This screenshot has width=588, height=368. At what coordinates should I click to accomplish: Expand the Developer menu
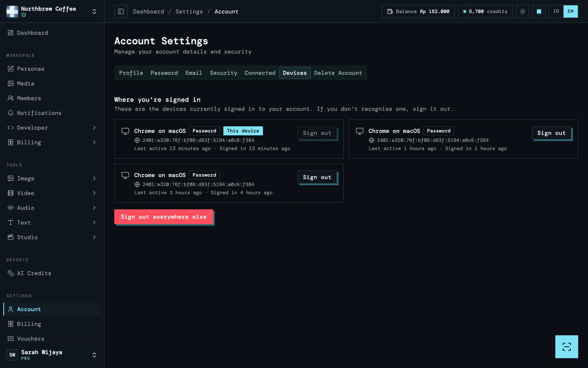pos(52,128)
